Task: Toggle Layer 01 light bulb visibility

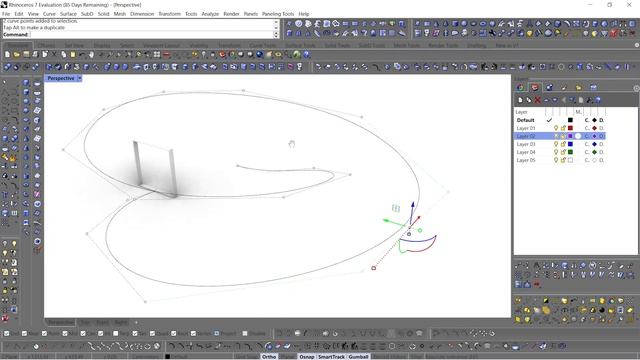Action: (x=556, y=128)
